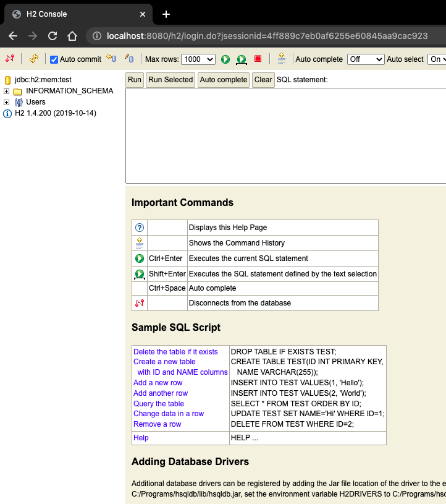Click the green execute icon beside Ctrl+Enter
This screenshot has width=446, height=504.
pos(140,258)
